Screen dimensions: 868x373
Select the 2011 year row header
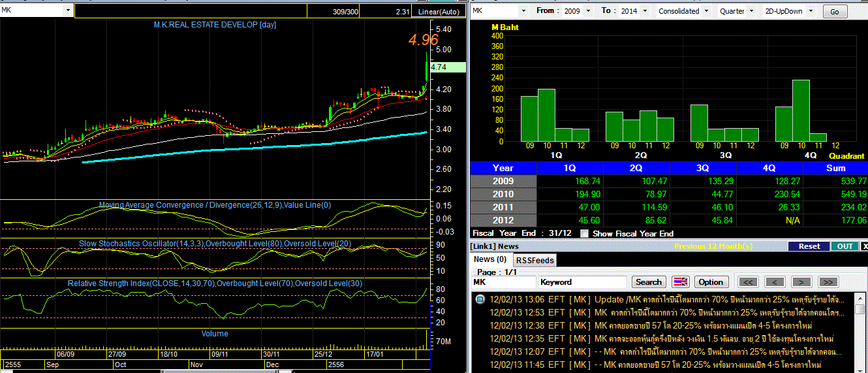click(503, 207)
